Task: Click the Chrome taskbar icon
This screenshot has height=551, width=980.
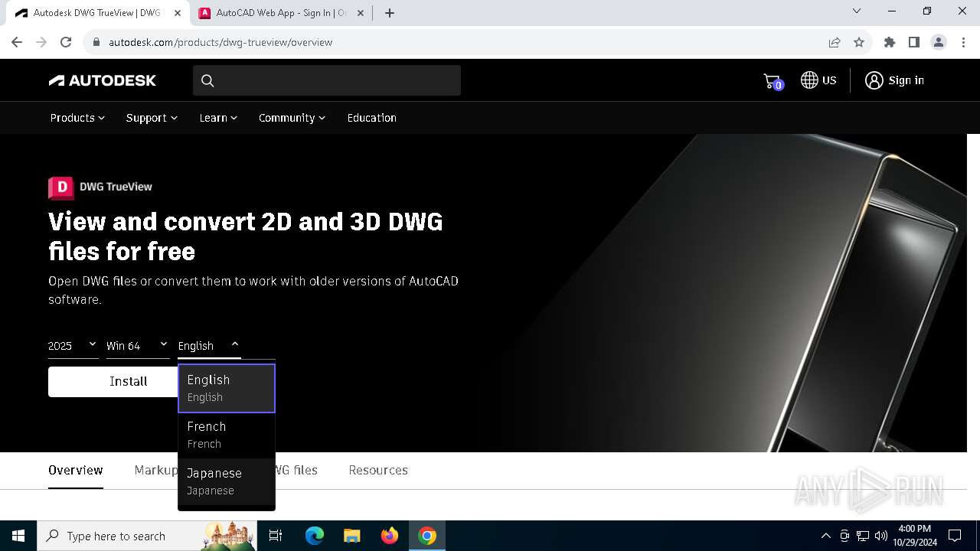Action: point(427,536)
